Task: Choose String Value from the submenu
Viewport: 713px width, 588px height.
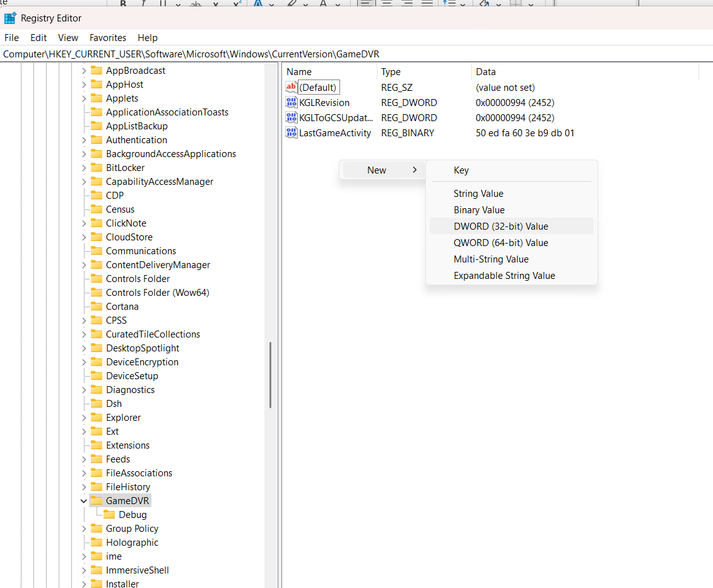Action: click(x=512, y=193)
